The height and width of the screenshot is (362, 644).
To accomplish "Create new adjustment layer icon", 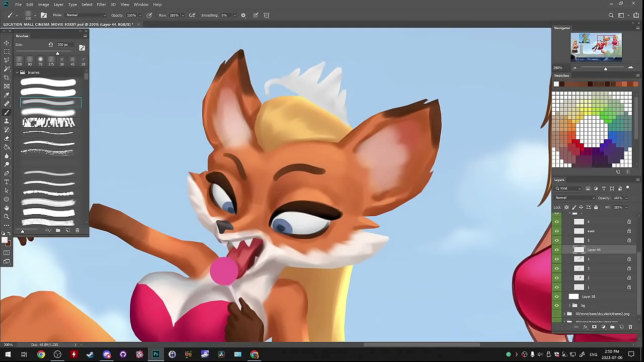I will tap(603, 327).
